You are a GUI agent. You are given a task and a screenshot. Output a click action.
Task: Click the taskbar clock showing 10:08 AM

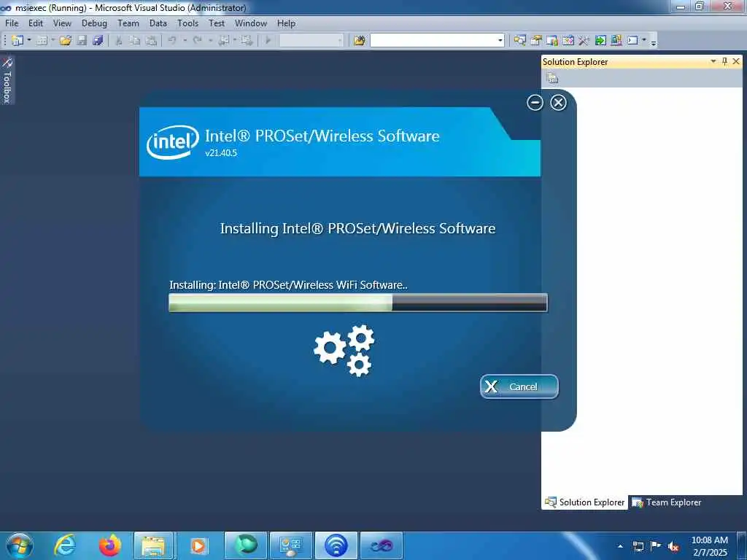click(709, 546)
